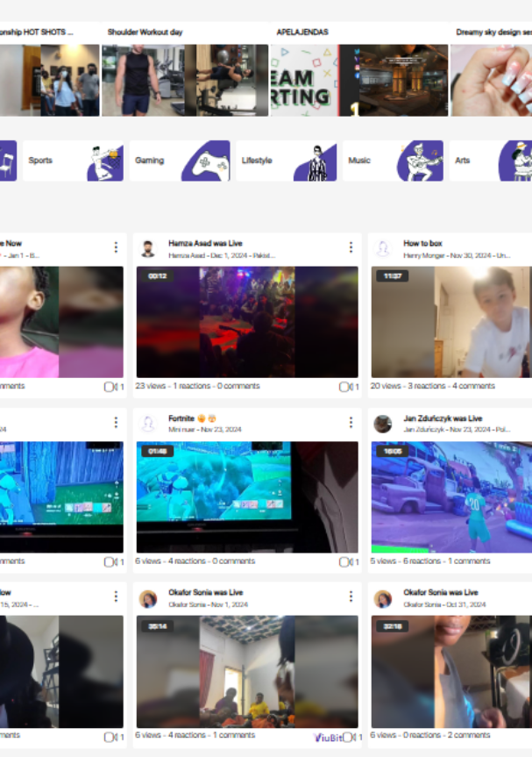
Task: Click Okafor Sonia's avatar on the Nov 1 card
Action: coord(148,598)
